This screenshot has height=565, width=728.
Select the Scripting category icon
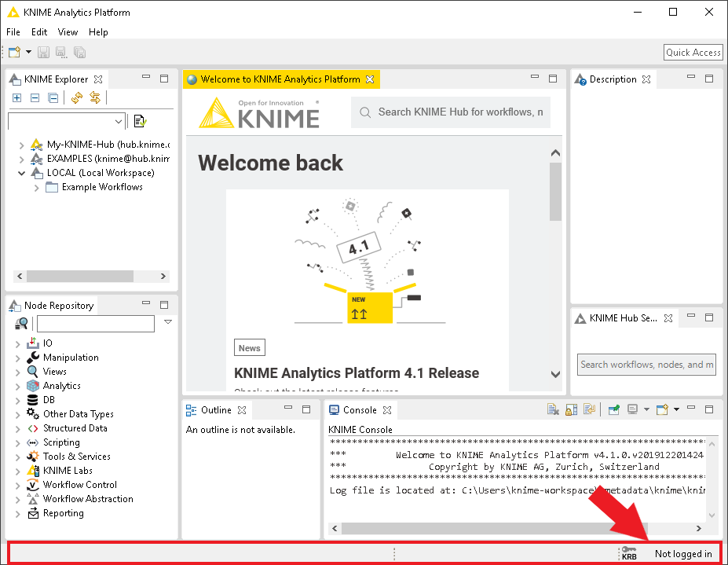point(32,442)
